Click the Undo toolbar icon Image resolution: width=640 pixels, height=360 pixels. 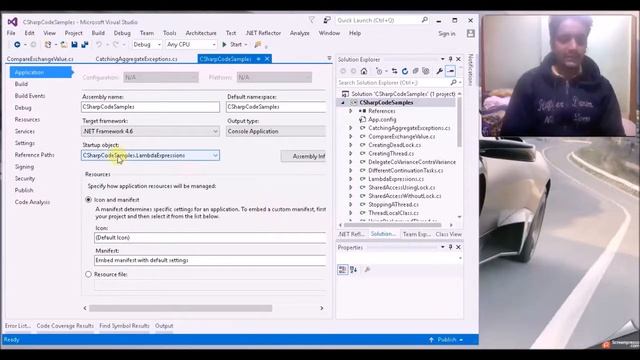pos(99,44)
